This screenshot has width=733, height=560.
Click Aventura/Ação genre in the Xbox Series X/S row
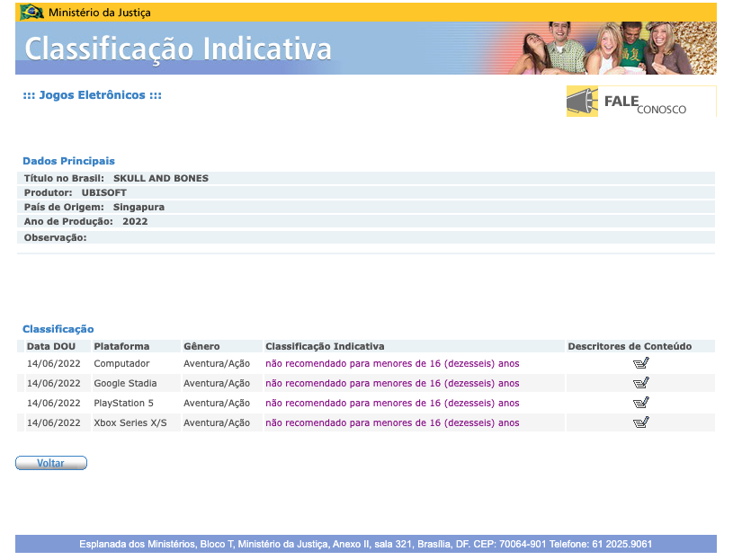tap(217, 422)
